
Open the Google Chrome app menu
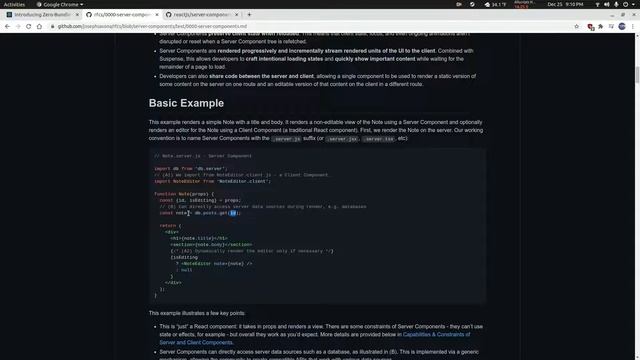(x=60, y=4)
